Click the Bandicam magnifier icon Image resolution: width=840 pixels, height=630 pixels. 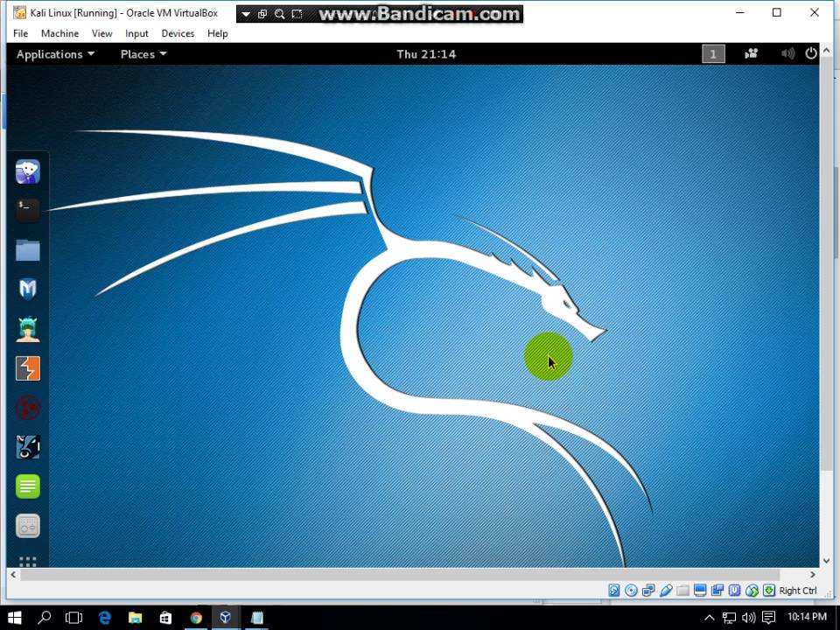tap(279, 14)
